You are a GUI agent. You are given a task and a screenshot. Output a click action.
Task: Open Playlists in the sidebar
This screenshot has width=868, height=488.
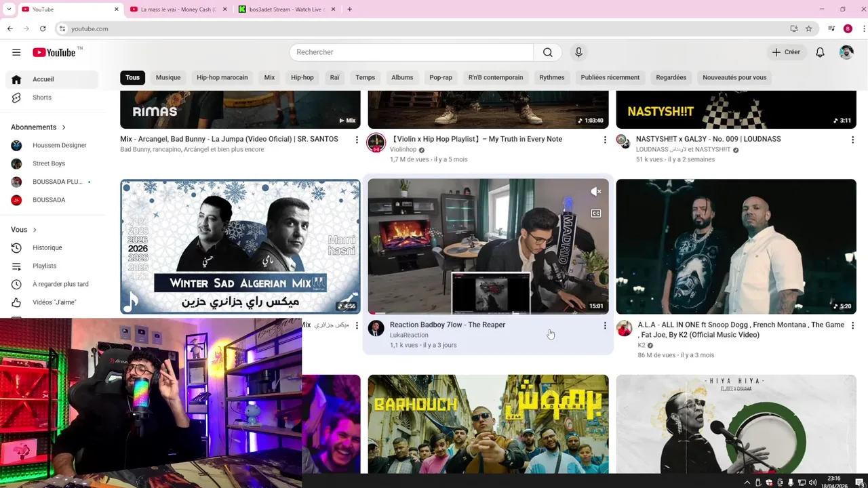coord(52,266)
